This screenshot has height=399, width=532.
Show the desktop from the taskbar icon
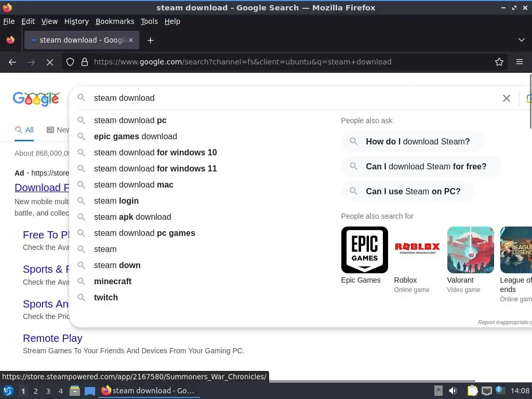(x=89, y=391)
